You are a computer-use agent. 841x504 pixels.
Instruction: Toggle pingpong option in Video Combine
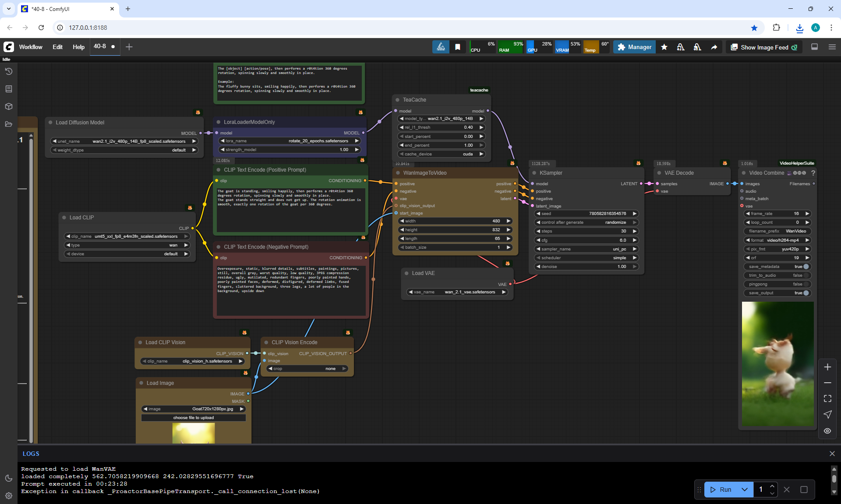pyautogui.click(x=806, y=284)
